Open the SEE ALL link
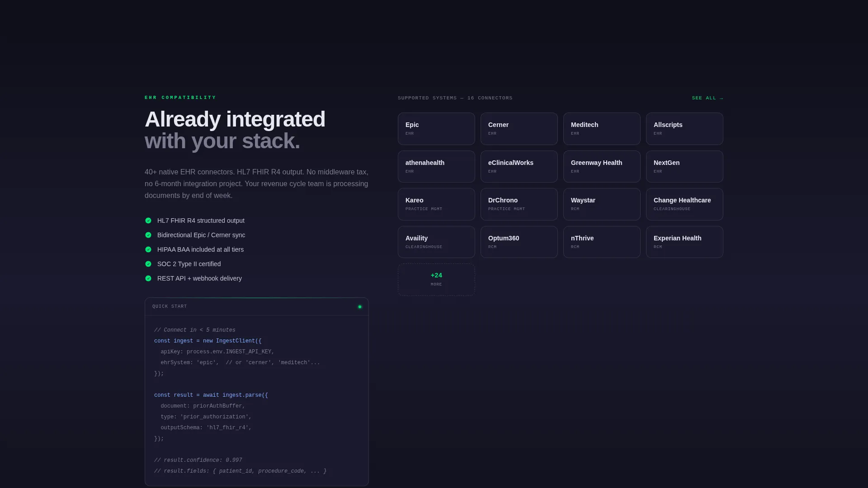 [707, 98]
